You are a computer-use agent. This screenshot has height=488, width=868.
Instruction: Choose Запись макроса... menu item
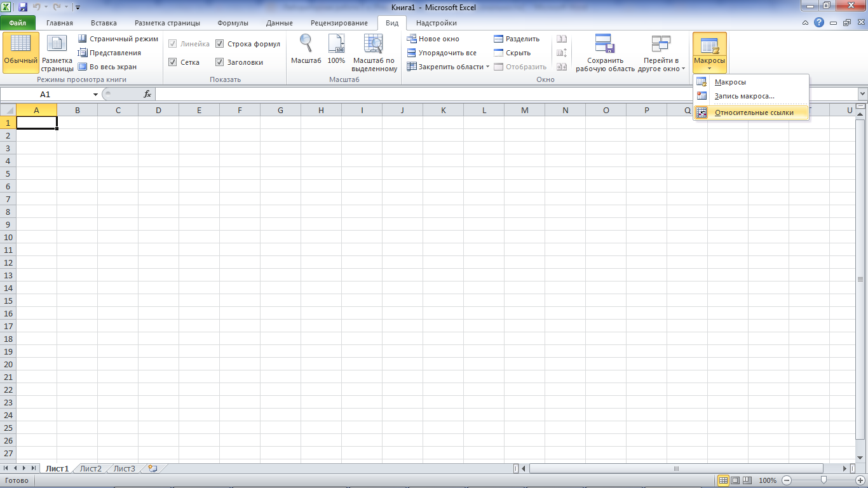coord(751,96)
